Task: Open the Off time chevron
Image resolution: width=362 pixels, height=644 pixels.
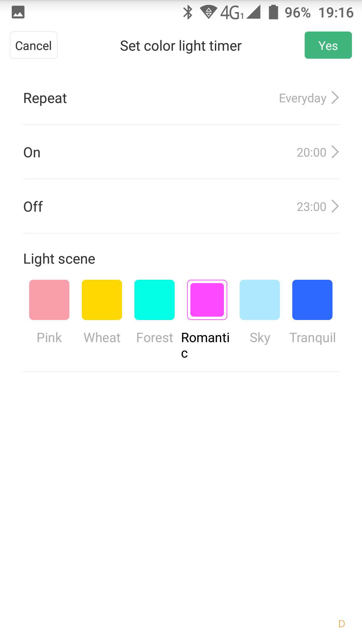Action: tap(335, 206)
